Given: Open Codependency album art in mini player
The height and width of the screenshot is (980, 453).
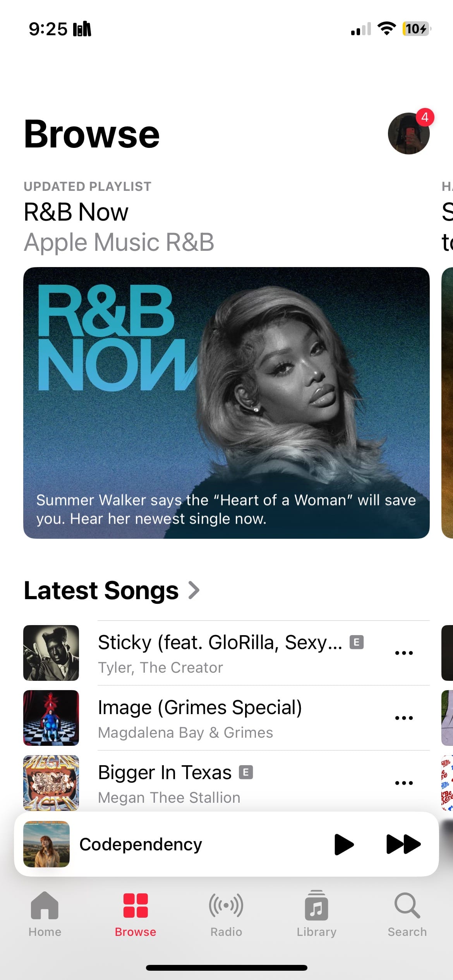Looking at the screenshot, I should 46,844.
